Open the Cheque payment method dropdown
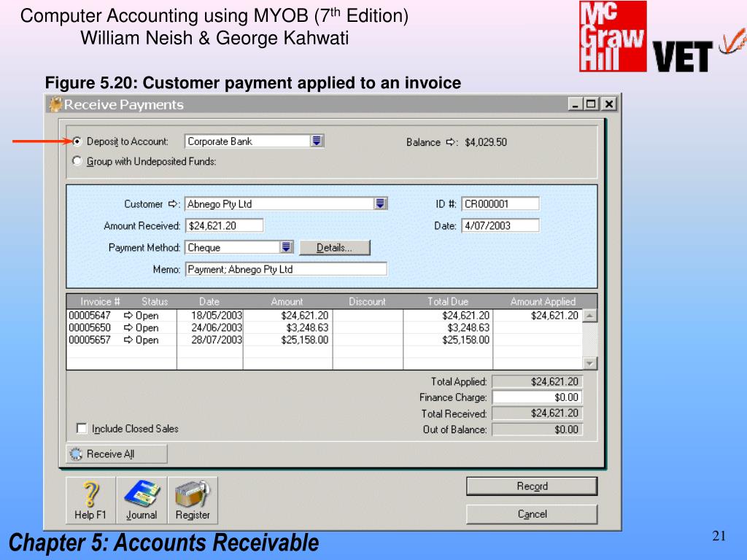 point(287,247)
